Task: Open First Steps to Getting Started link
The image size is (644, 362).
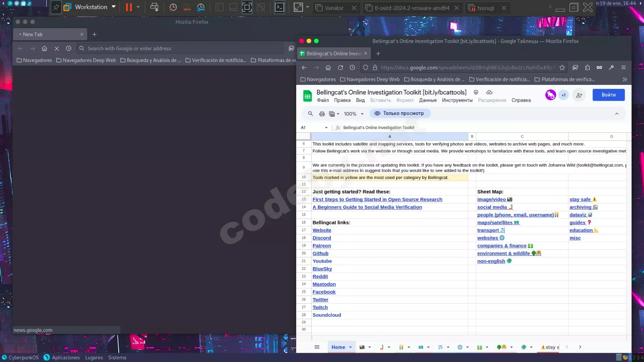Action: click(377, 200)
